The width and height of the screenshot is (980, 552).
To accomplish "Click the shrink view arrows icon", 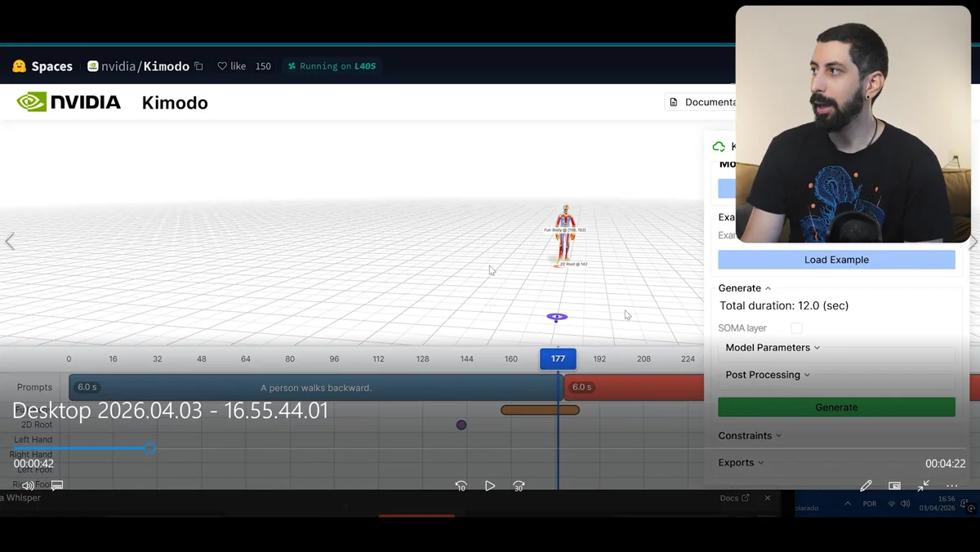I will [x=923, y=485].
